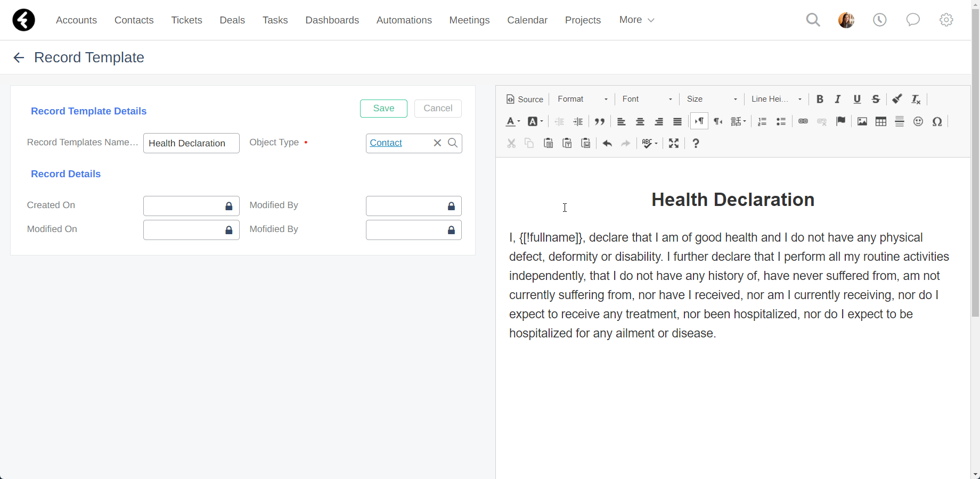Expand the More navigation menu
Image resolution: width=980 pixels, height=479 pixels.
[636, 20]
